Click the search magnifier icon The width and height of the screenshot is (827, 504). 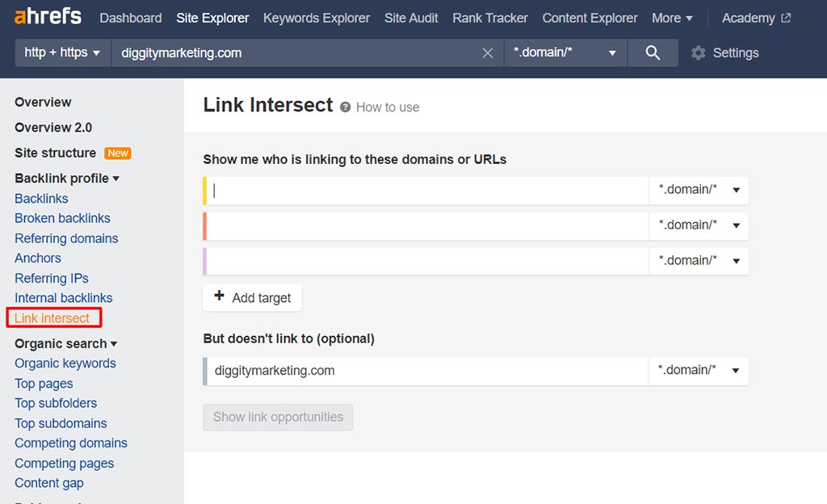tap(653, 53)
